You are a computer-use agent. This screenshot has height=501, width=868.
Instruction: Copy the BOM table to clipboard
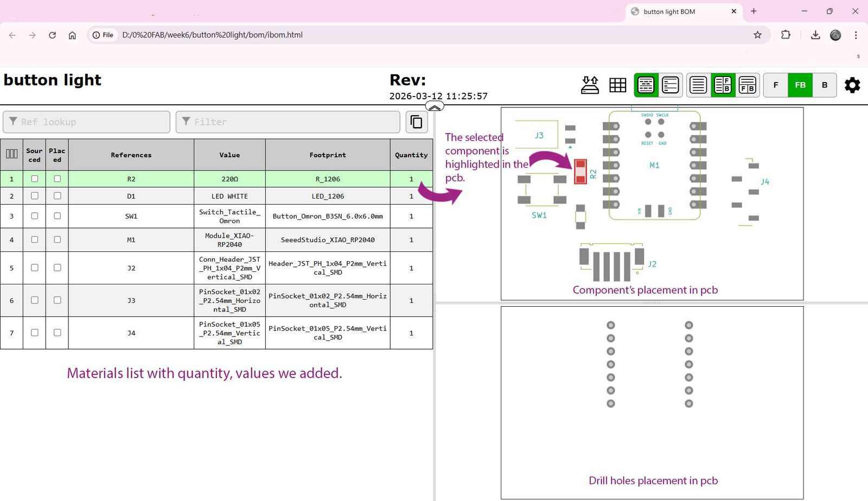point(416,122)
